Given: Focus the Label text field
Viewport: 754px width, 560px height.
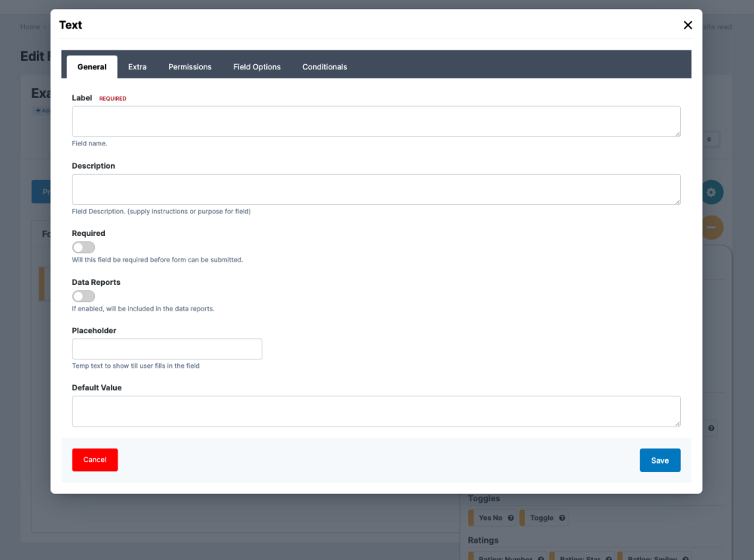Looking at the screenshot, I should point(376,121).
